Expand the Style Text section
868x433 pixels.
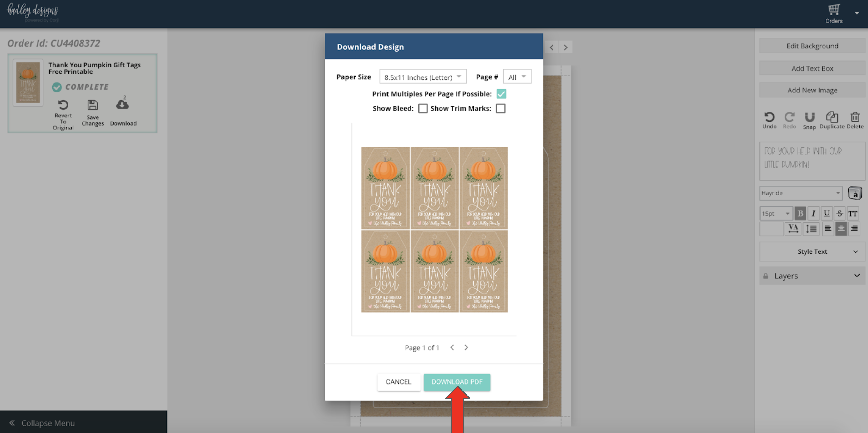pyautogui.click(x=812, y=251)
